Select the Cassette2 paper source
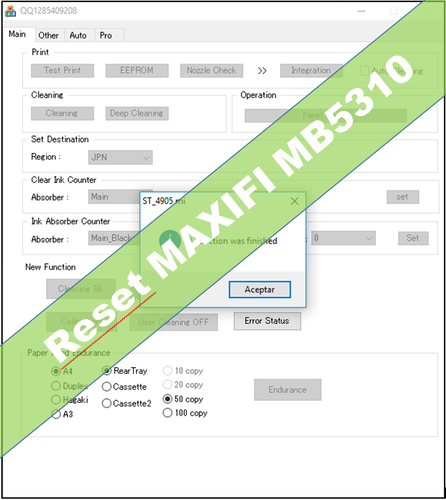Viewport: 446px width, 500px height. [107, 403]
